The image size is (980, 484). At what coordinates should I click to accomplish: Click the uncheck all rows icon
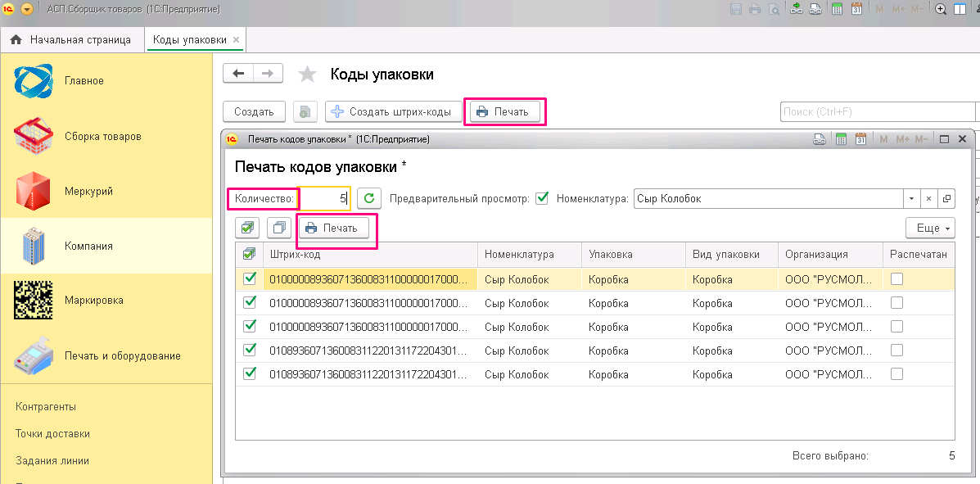pyautogui.click(x=280, y=228)
